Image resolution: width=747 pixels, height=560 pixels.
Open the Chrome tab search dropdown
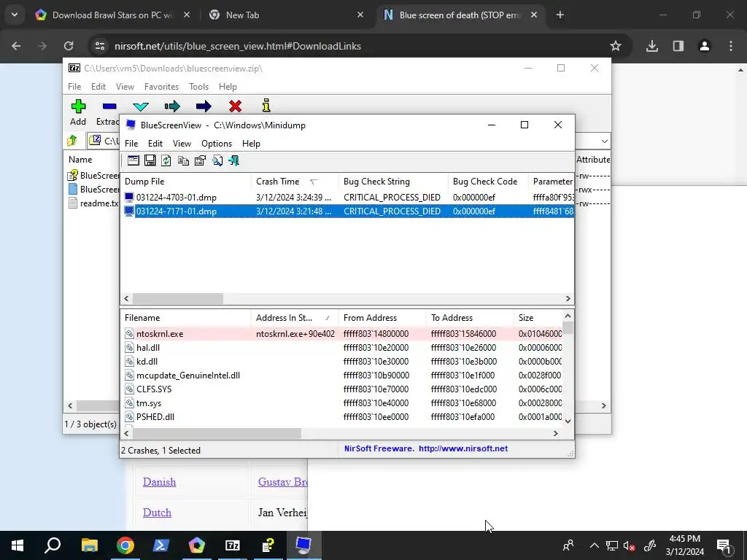15,15
